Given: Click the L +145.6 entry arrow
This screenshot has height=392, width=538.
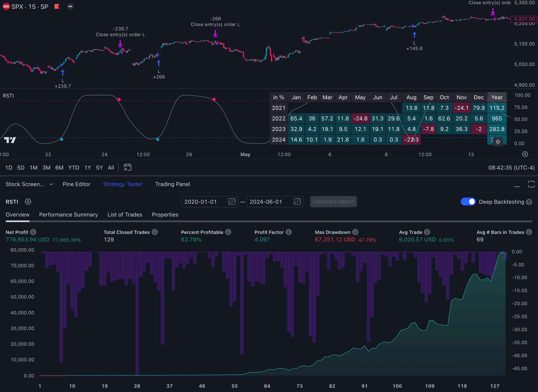Looking at the screenshot, I should [415, 35].
